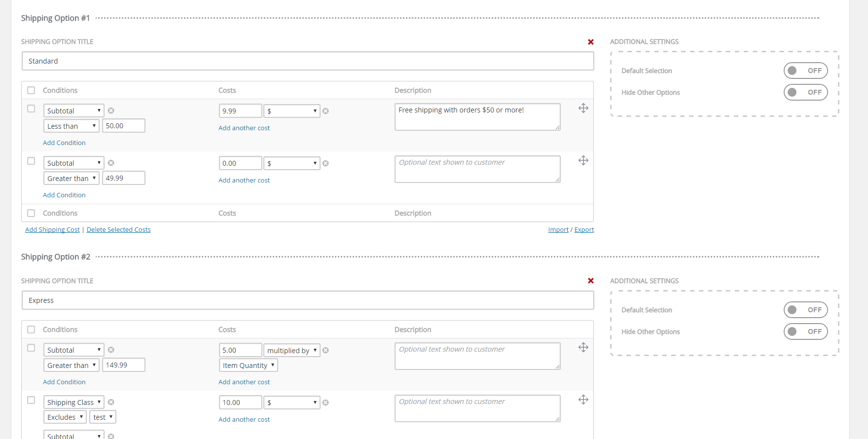The image size is (868, 439).
Task: Click the Standard shipping option title field
Action: pyautogui.click(x=307, y=61)
